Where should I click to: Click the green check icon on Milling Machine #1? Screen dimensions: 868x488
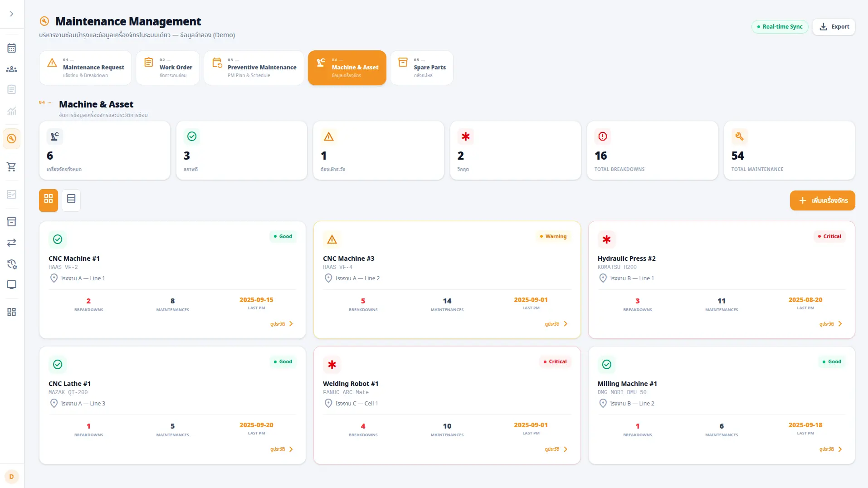(x=607, y=365)
